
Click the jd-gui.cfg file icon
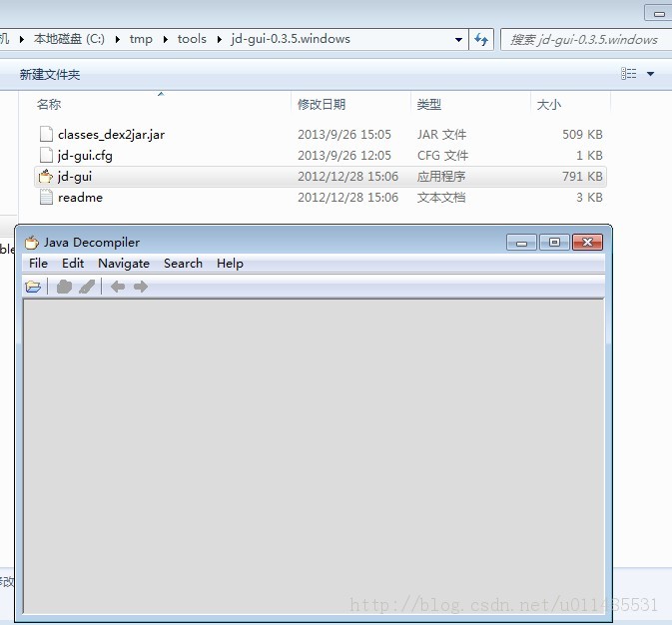[x=46, y=155]
